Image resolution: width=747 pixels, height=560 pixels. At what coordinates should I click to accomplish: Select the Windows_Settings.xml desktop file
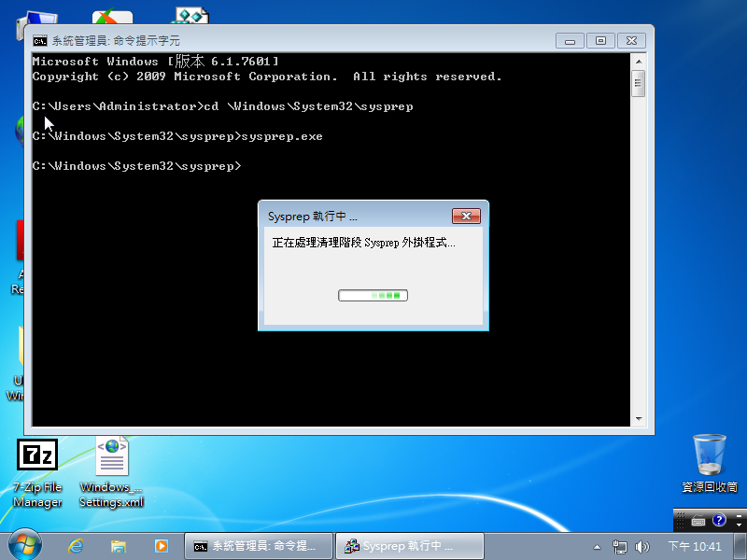point(111,473)
